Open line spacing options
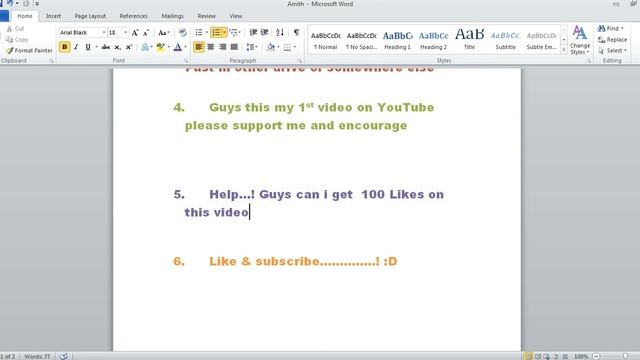This screenshot has width=640, height=360. 251,47
